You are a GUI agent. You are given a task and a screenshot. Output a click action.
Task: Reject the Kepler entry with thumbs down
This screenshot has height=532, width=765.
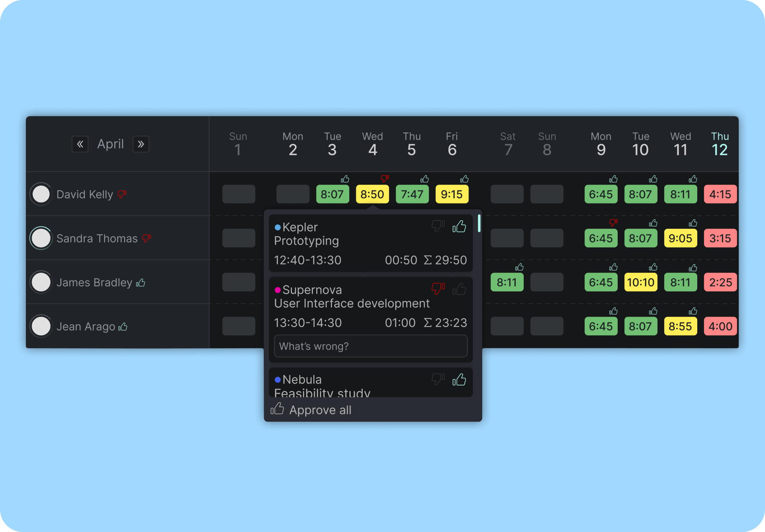click(437, 226)
